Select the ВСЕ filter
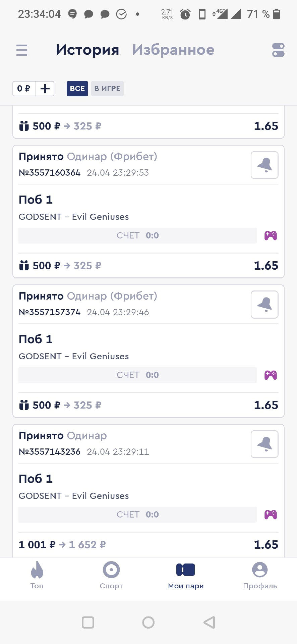The image size is (297, 644). pyautogui.click(x=77, y=89)
